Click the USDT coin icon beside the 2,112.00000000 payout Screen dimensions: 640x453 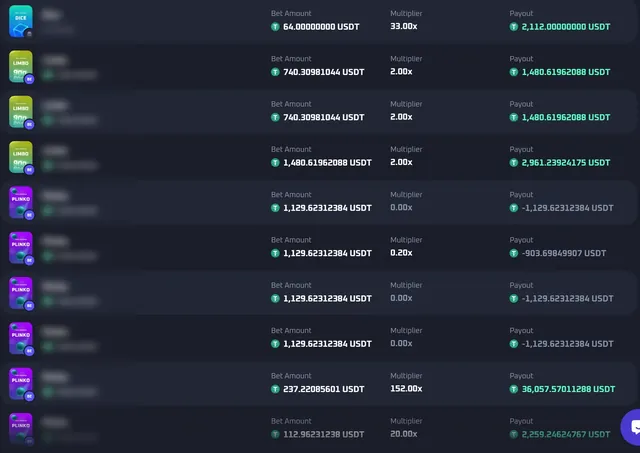tap(513, 27)
